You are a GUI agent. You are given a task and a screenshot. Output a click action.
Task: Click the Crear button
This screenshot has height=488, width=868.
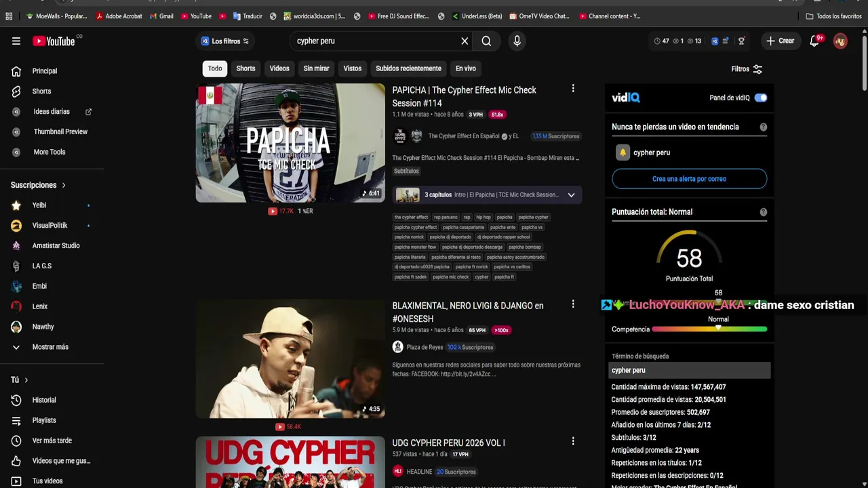coord(780,41)
